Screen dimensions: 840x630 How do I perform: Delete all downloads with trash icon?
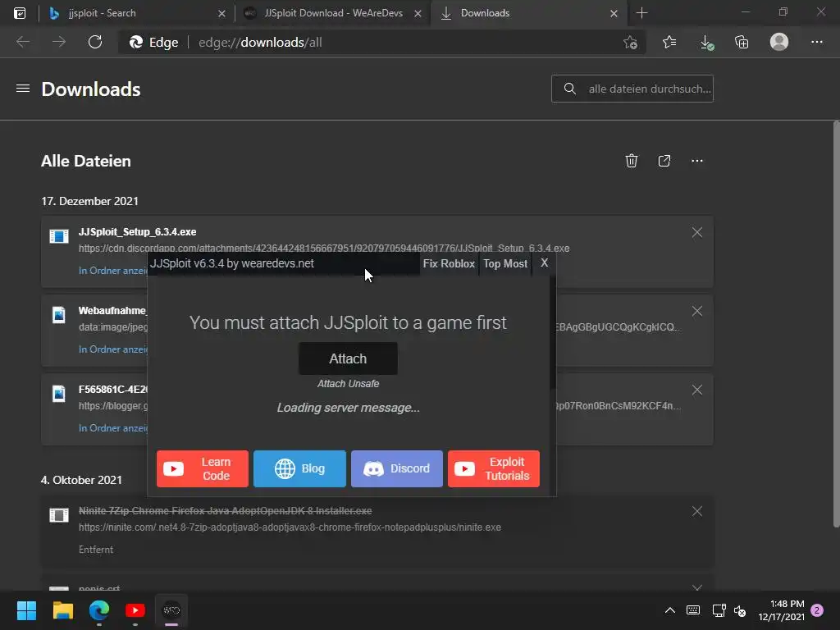point(632,161)
